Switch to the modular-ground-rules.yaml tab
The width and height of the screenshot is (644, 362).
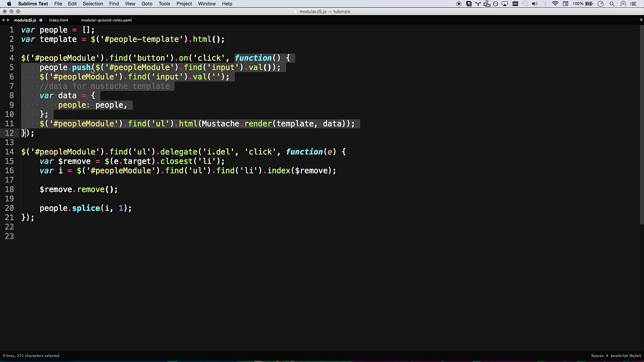pyautogui.click(x=106, y=20)
